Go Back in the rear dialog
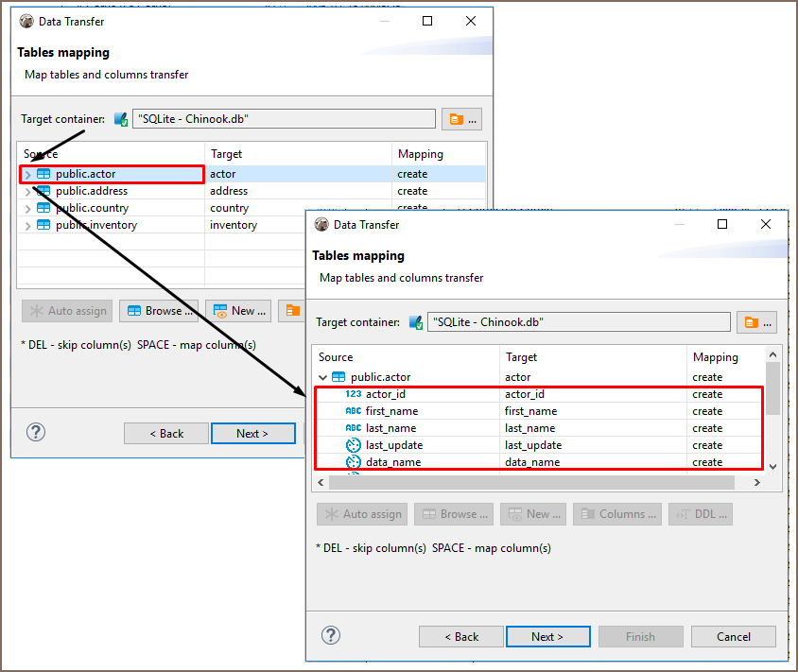 (165, 433)
